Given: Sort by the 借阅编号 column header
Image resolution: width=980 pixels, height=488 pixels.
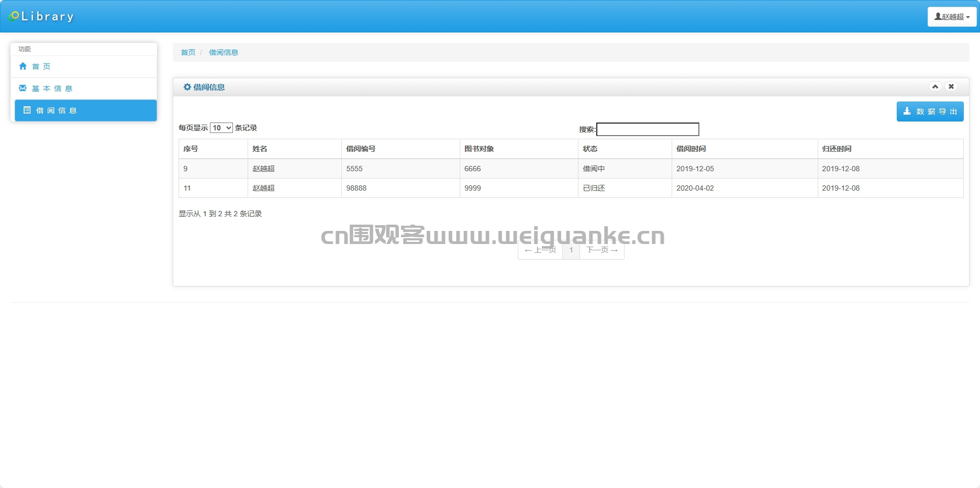Looking at the screenshot, I should 400,149.
